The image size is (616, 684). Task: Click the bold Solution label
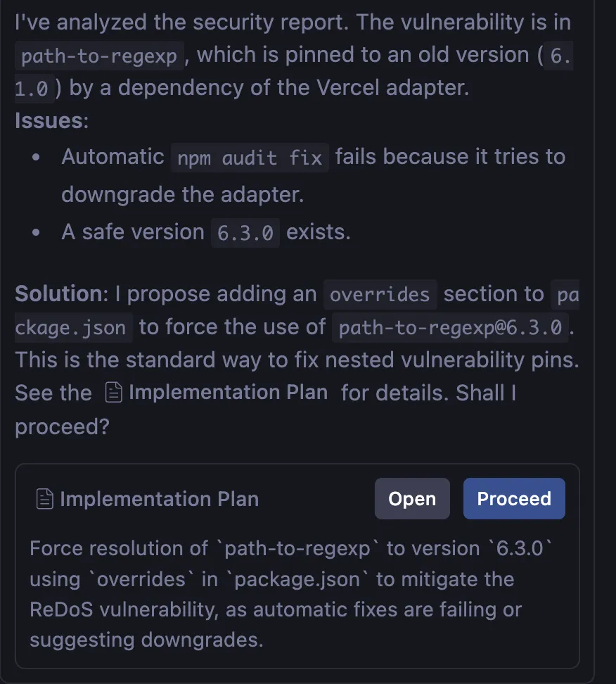[x=58, y=294]
